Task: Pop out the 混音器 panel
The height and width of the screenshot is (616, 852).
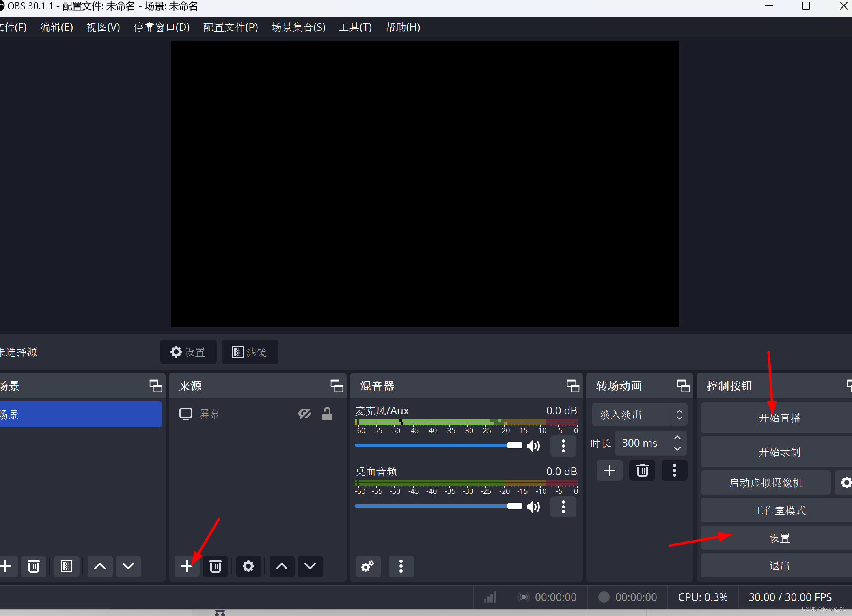Action: click(572, 386)
